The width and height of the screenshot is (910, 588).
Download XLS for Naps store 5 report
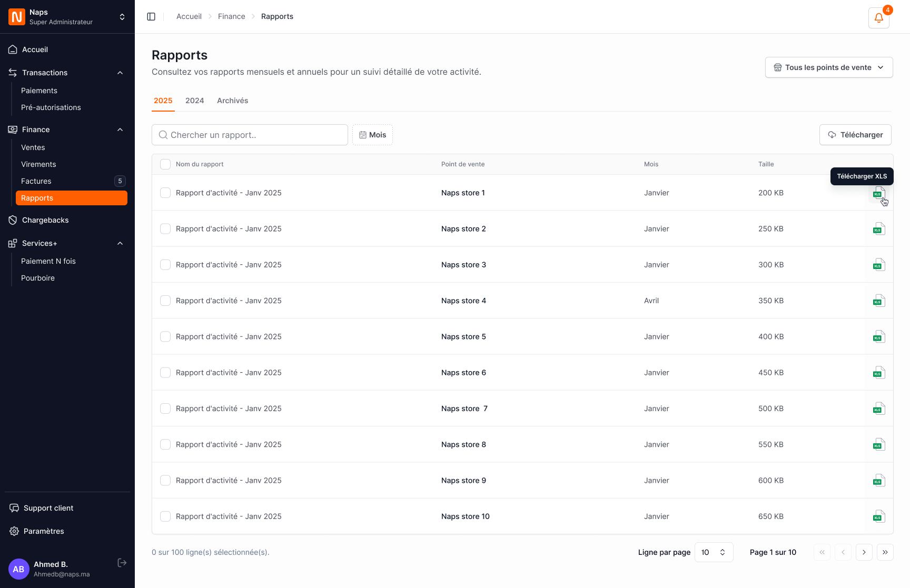(879, 336)
